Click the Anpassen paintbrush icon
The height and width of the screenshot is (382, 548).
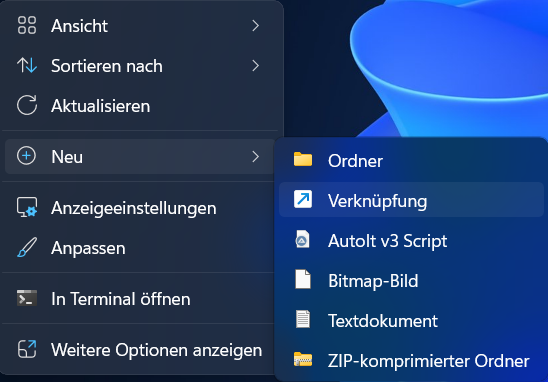tap(27, 247)
